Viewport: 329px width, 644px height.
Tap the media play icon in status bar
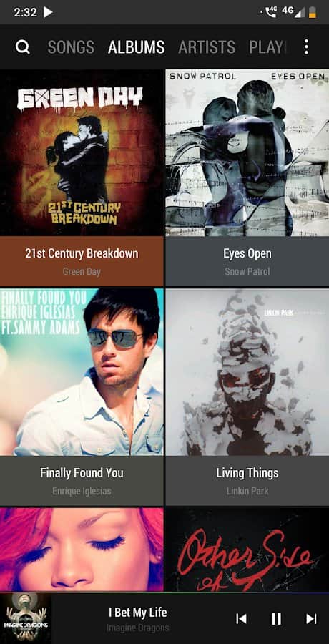coord(48,12)
